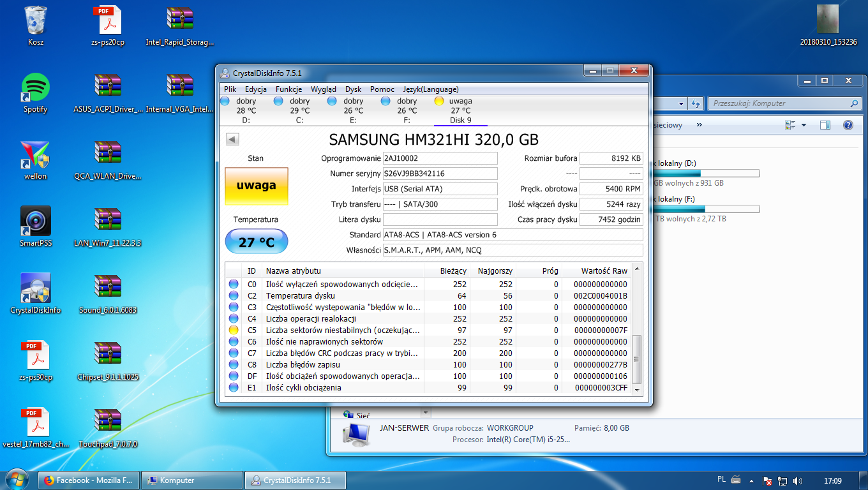Expand the toolbar overflow chevron in Explorer
The image size is (868, 490).
700,125
